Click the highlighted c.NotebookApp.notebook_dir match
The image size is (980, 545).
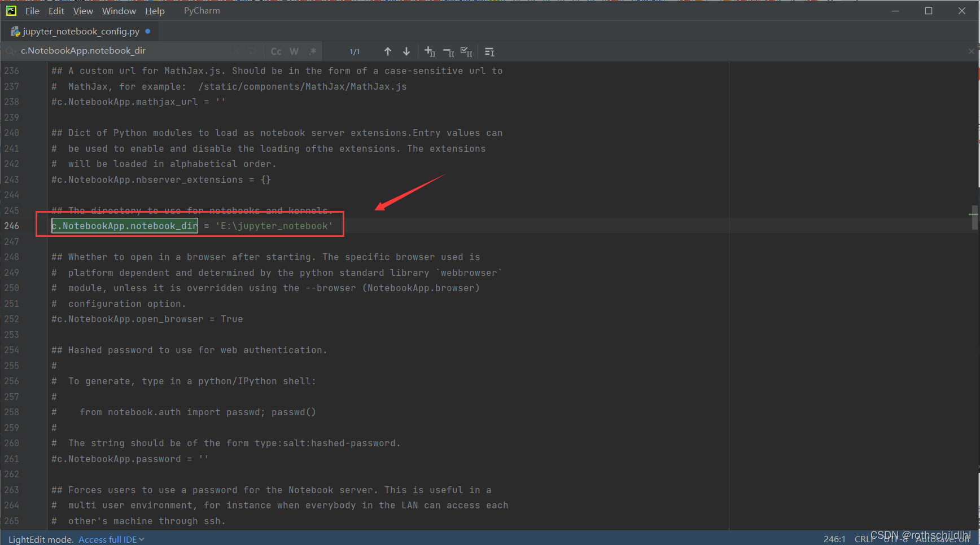click(x=125, y=226)
